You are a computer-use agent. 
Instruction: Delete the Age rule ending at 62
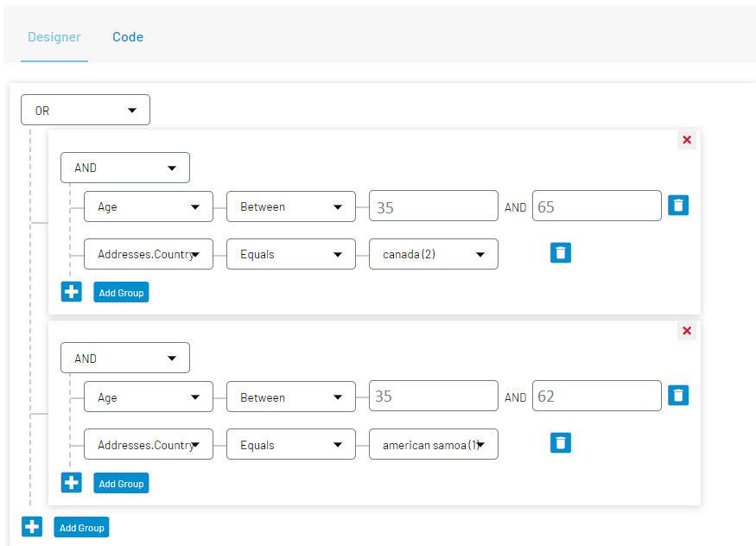tap(678, 396)
